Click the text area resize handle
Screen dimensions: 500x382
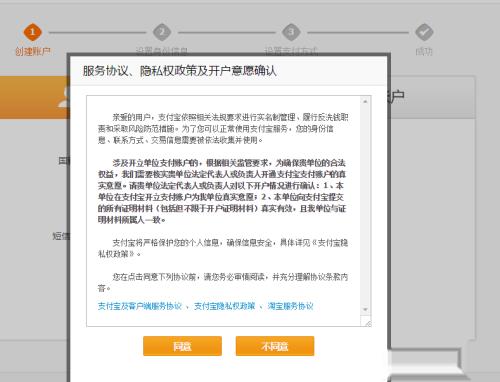pyautogui.click(x=367, y=323)
